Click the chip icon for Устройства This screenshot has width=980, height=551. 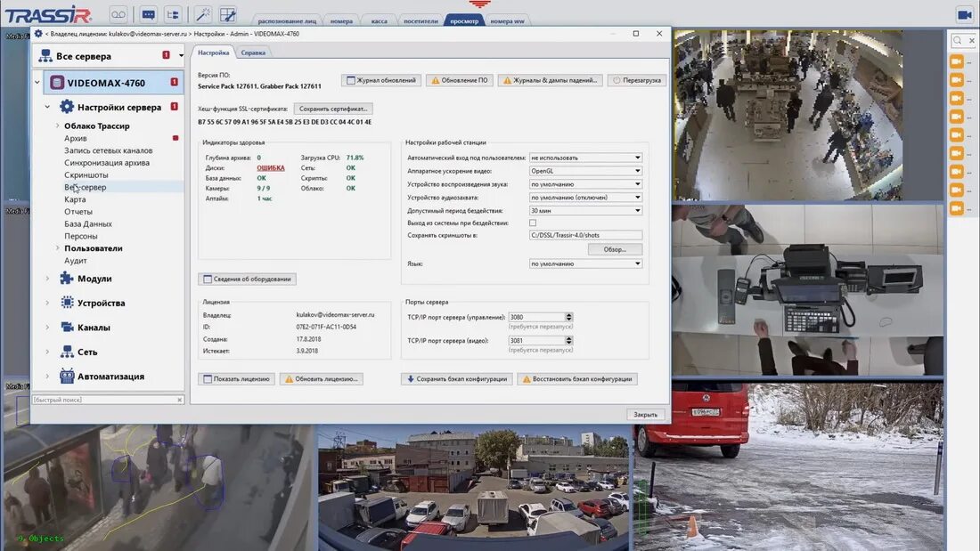[x=67, y=303]
